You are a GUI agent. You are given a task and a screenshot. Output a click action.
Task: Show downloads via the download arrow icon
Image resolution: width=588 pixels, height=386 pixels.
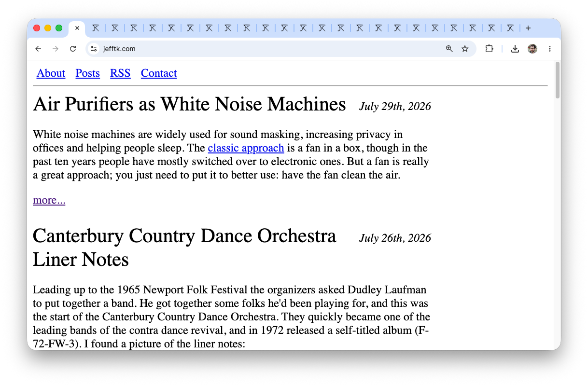(515, 49)
